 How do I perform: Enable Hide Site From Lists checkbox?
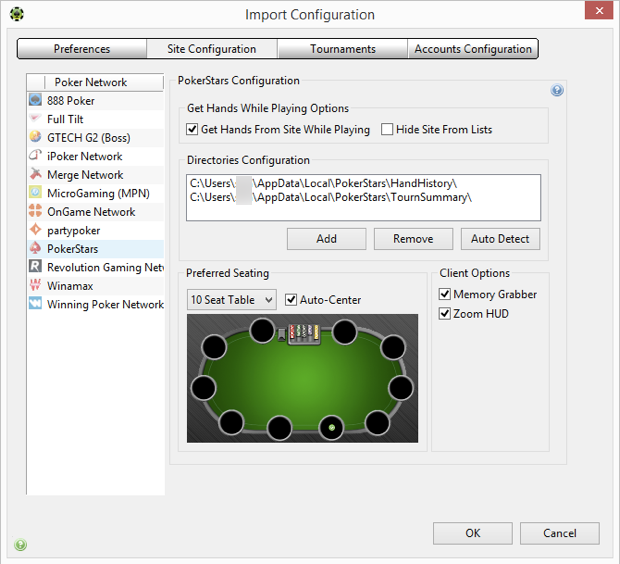pyautogui.click(x=387, y=129)
